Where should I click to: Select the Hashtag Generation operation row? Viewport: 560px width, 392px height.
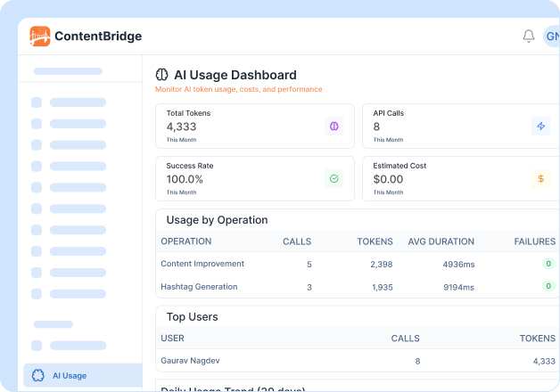[358, 287]
